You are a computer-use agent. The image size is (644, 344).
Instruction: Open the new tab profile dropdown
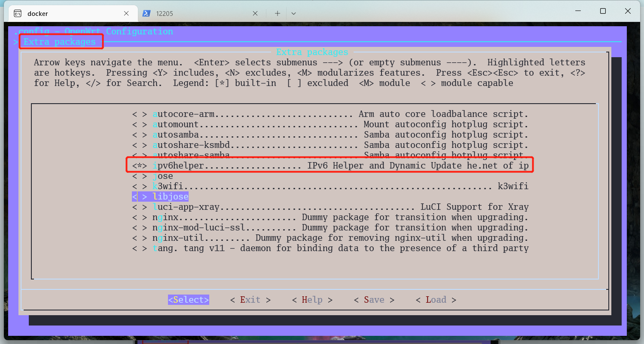point(293,13)
